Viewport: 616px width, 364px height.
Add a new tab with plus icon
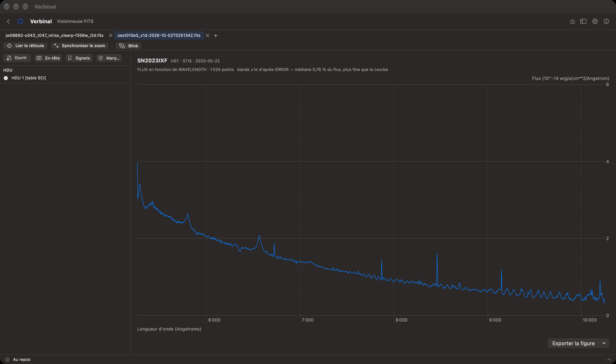click(x=216, y=35)
